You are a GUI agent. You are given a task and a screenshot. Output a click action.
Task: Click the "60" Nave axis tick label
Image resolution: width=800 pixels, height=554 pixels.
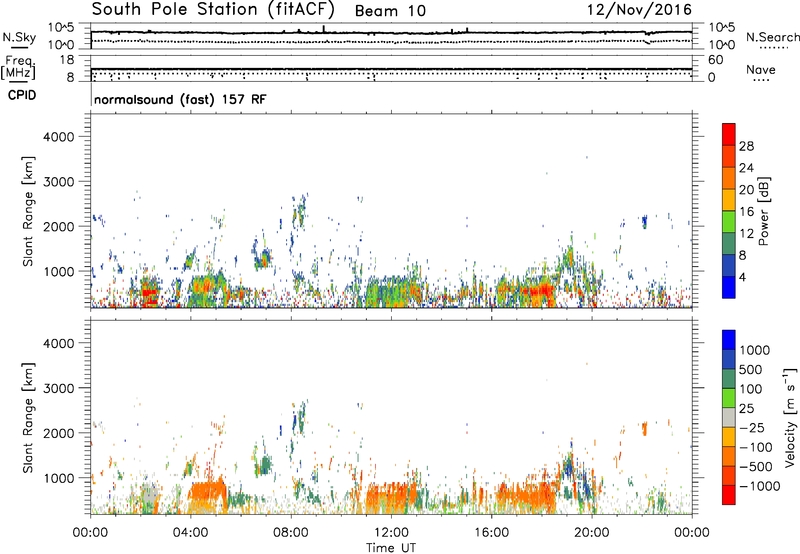716,60
